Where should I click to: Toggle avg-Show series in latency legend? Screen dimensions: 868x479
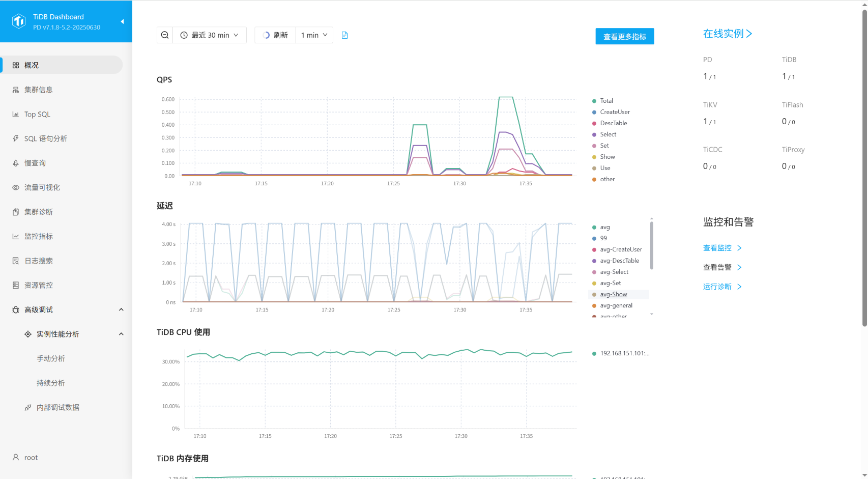[613, 294]
